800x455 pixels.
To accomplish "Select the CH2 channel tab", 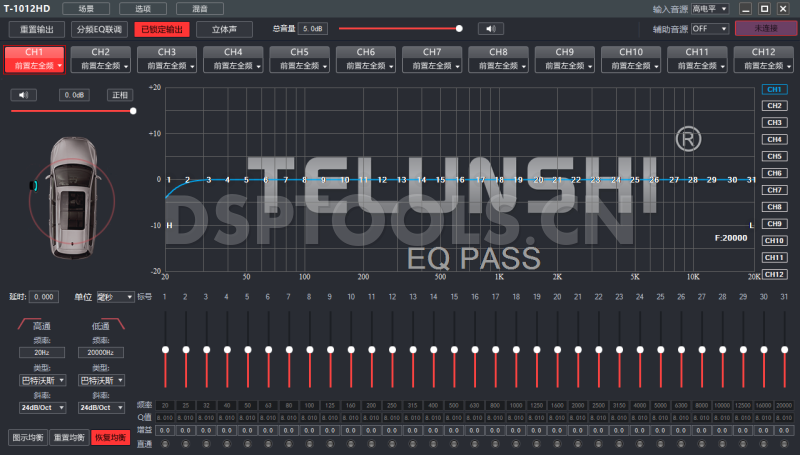I will [101, 52].
